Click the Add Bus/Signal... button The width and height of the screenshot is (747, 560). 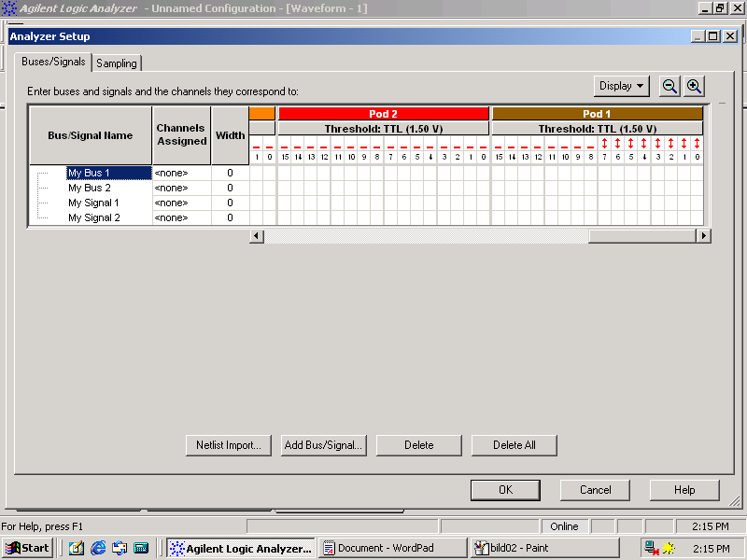click(323, 445)
